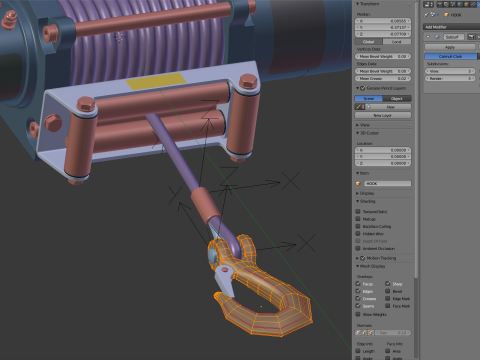This screenshot has width=480, height=360.
Task: Enable Edge Info Length checkbox
Action: click(x=358, y=351)
